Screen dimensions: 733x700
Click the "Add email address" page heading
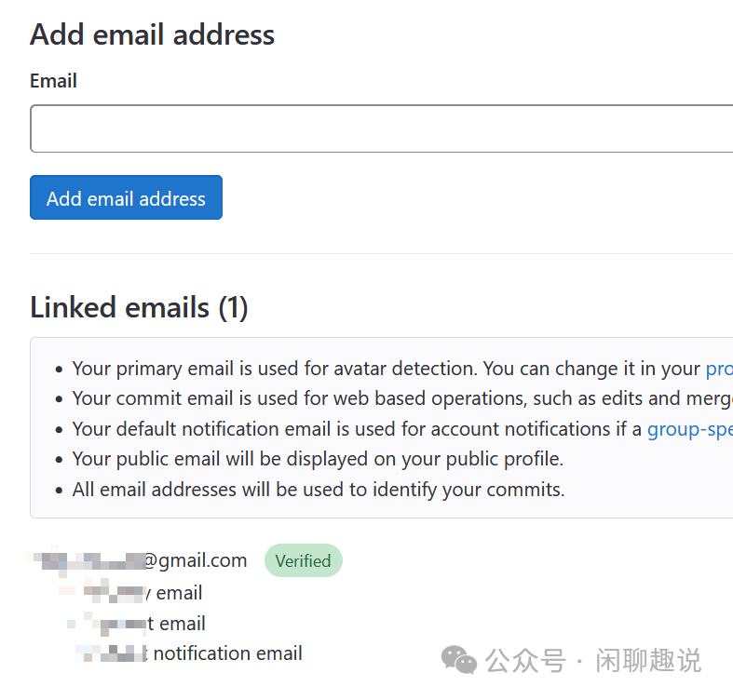tap(152, 35)
